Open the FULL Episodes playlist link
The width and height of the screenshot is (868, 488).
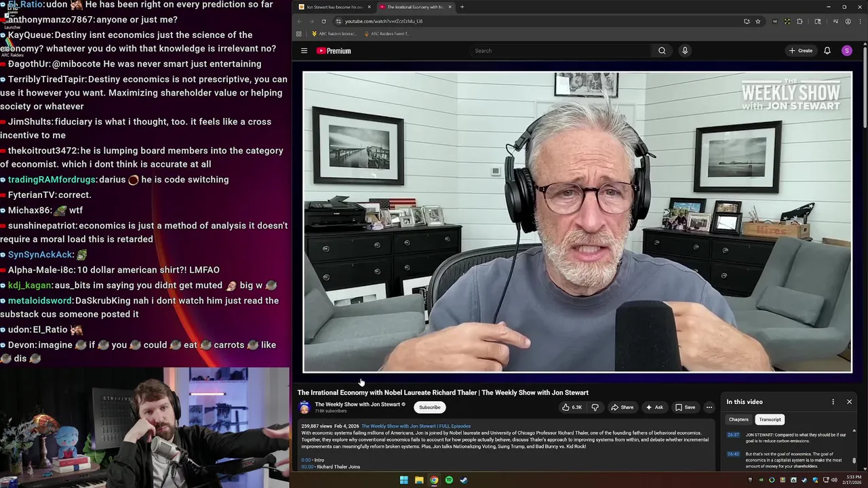tap(416, 426)
